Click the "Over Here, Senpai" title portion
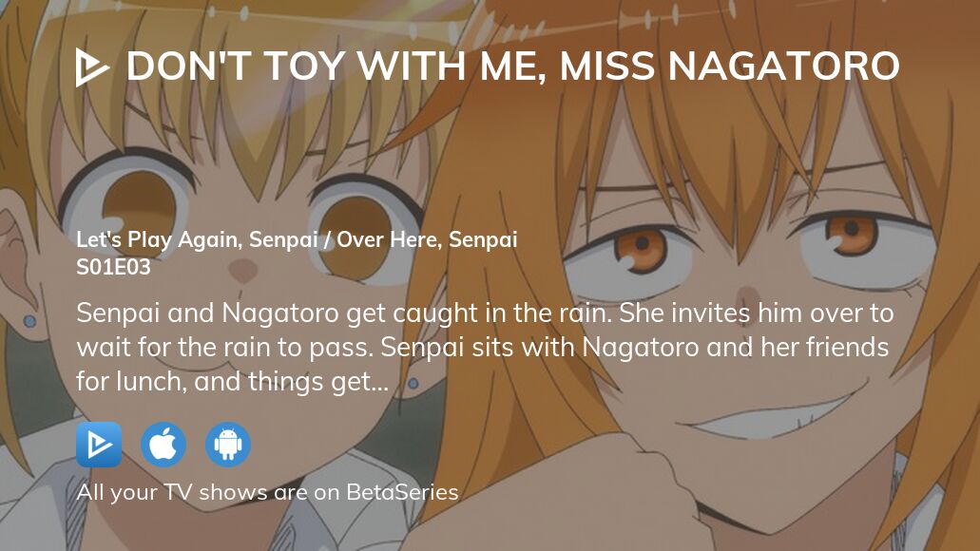Viewport: 980px width, 551px height. click(427, 240)
